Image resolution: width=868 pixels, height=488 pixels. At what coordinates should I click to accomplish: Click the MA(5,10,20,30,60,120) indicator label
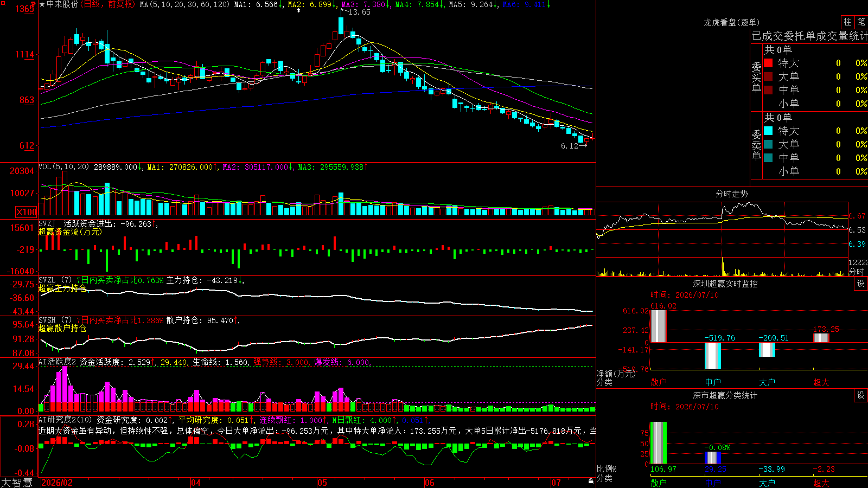[184, 4]
